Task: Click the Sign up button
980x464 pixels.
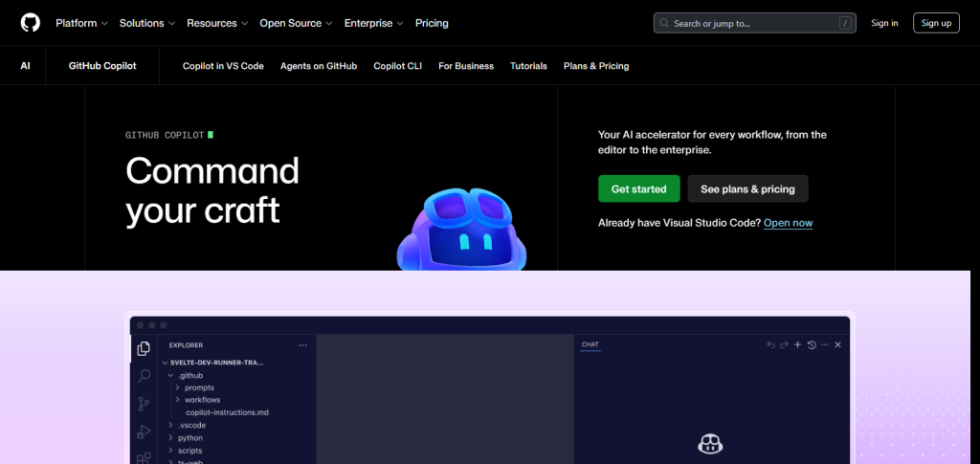Action: pyautogui.click(x=936, y=23)
